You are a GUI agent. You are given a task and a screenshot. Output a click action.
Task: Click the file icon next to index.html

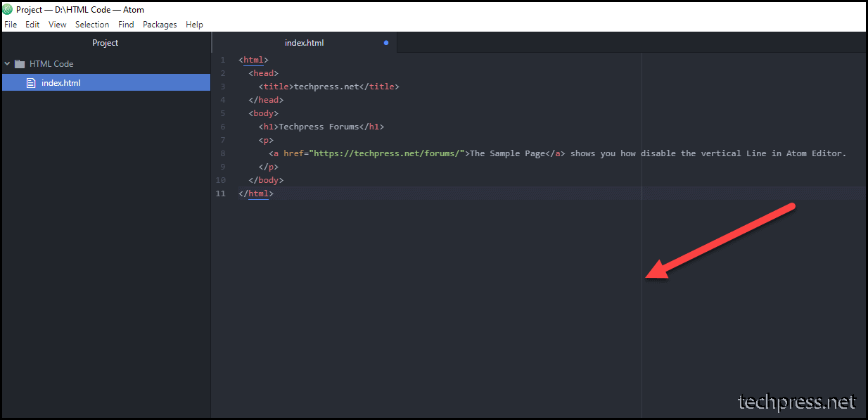click(x=31, y=82)
